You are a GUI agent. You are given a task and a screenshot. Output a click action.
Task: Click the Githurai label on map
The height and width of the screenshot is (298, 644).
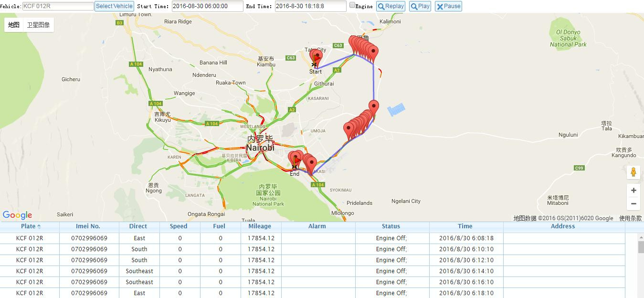click(324, 84)
